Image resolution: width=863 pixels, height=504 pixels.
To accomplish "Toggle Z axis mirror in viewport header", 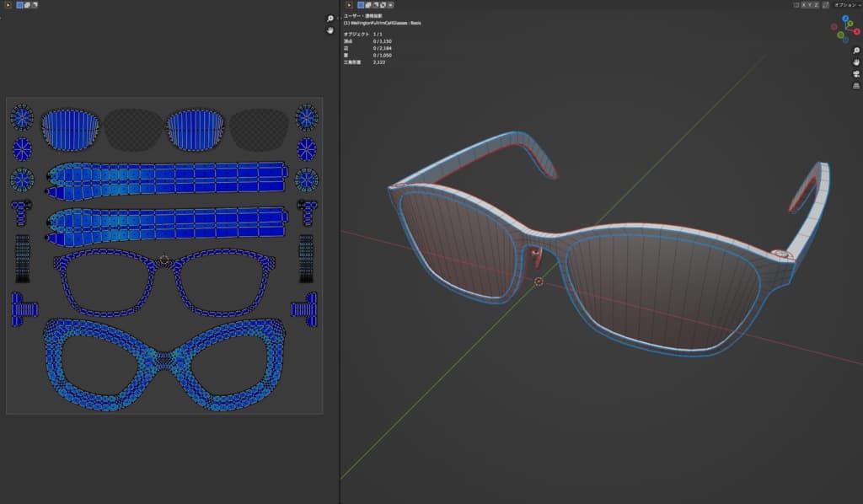I will [817, 5].
